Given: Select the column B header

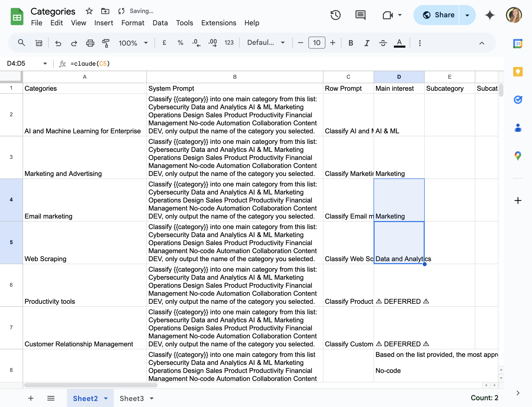Looking at the screenshot, I should [235, 77].
